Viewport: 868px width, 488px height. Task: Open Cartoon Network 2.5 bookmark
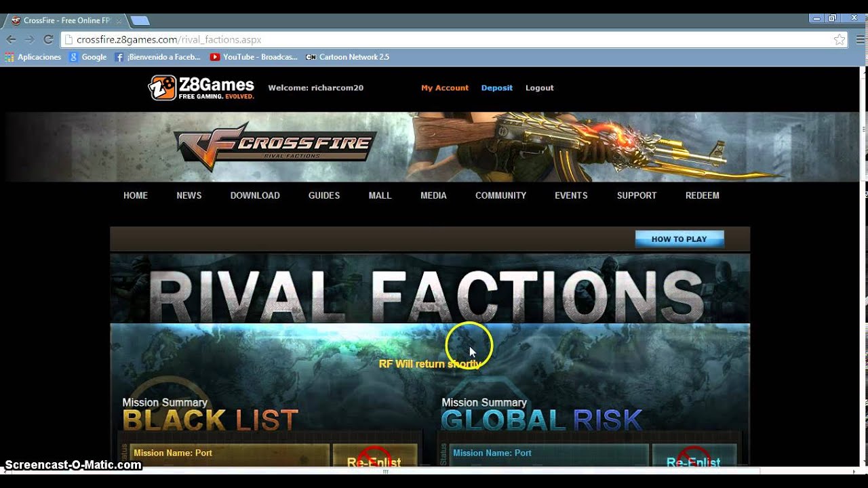tap(347, 57)
